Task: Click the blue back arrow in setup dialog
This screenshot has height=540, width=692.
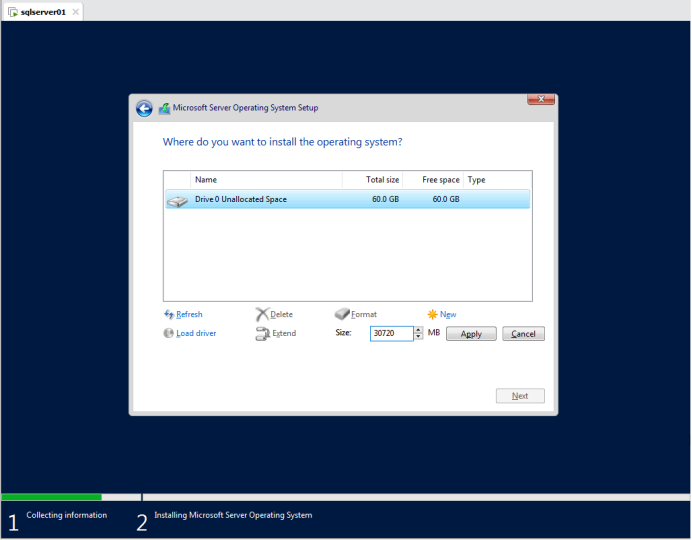Action: point(144,108)
